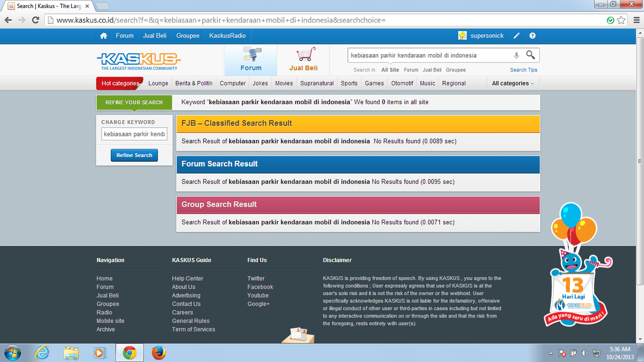Viewport: 644px width, 362px height.
Task: Launch Firefox from the taskbar
Action: (158, 353)
